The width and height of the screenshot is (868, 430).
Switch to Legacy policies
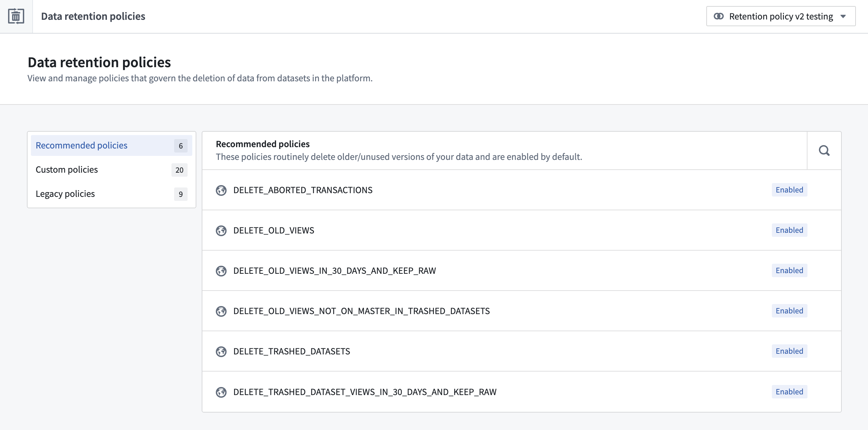click(112, 194)
